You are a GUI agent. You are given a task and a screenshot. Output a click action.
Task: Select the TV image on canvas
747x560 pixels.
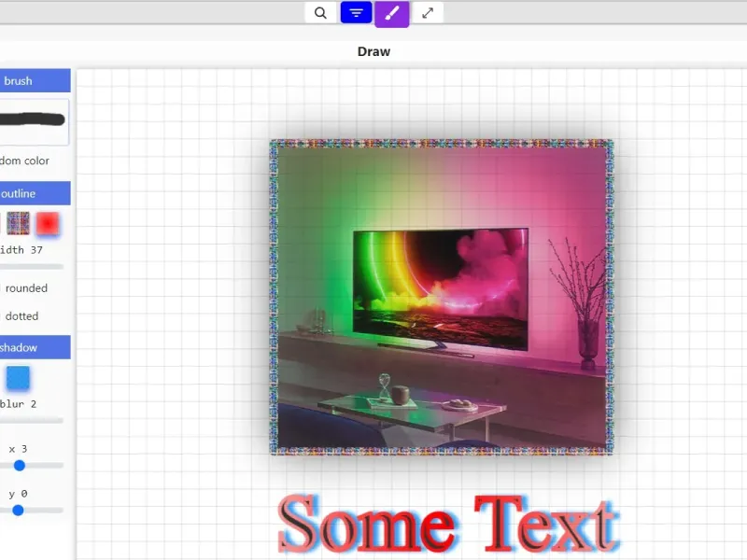[442, 297]
